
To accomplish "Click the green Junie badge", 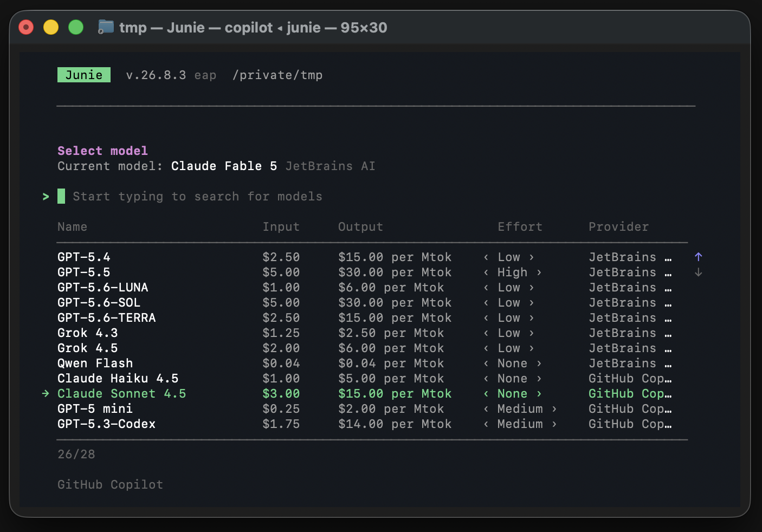I will pyautogui.click(x=84, y=75).
